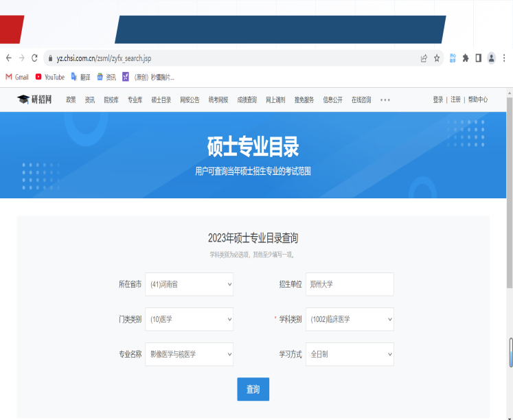Open the share page icon

424,58
